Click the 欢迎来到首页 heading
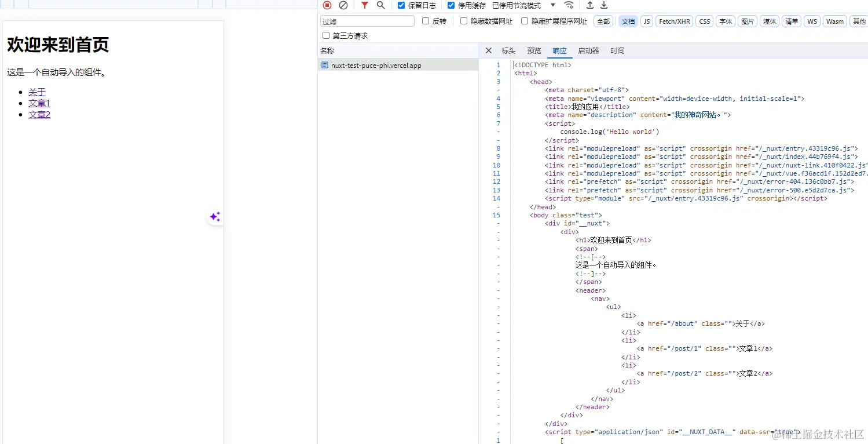Screen dimensions: 868x444 pyautogui.click(x=58, y=45)
